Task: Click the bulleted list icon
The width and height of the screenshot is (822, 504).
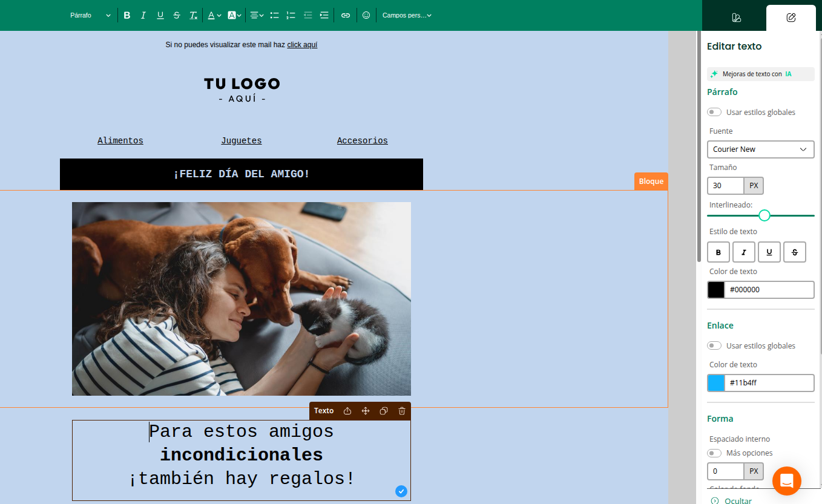Action: [274, 15]
